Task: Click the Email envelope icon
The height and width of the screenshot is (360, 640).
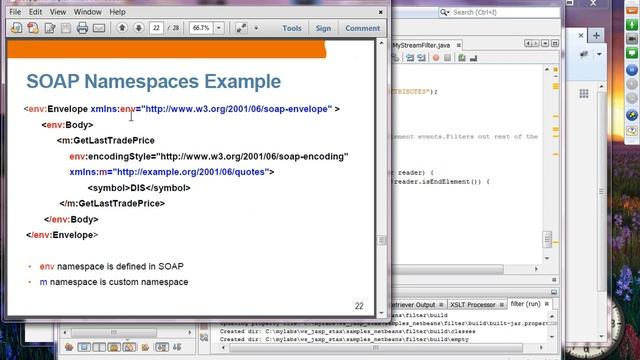Action: [x=99, y=28]
